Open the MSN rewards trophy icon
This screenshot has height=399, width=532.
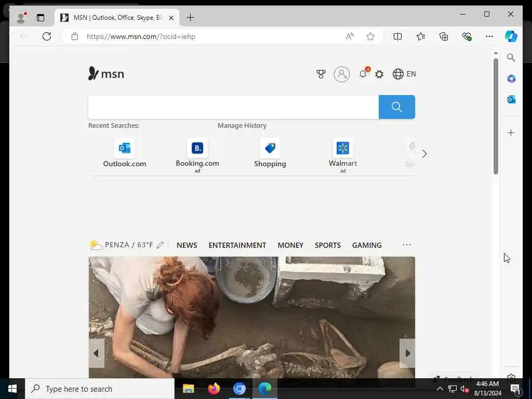(321, 74)
